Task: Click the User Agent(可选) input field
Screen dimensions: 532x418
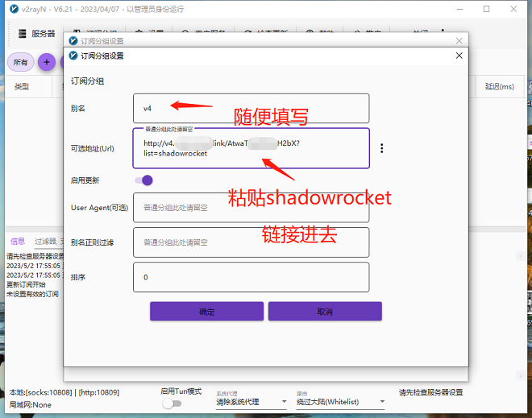Action: point(251,208)
